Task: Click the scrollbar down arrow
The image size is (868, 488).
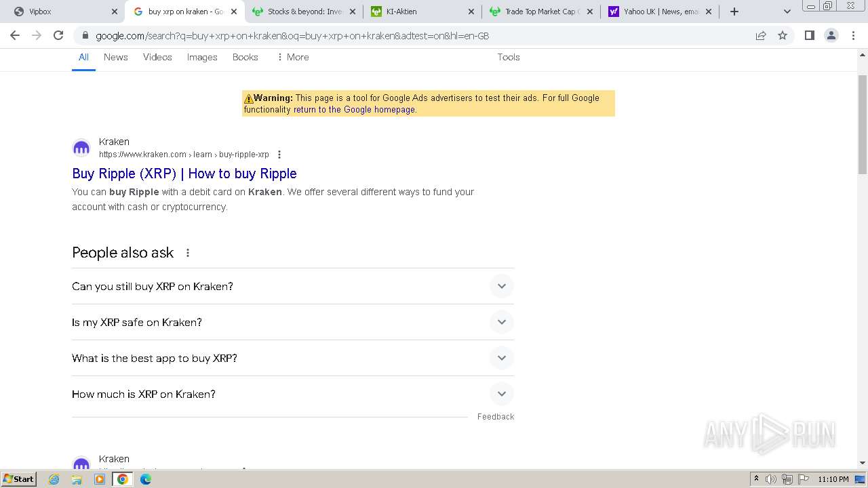Action: click(x=863, y=463)
